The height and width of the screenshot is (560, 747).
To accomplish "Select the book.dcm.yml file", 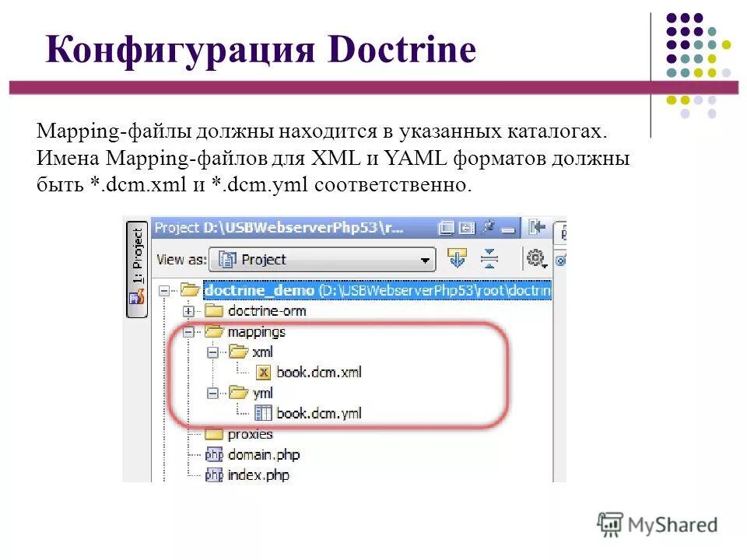I will [319, 413].
